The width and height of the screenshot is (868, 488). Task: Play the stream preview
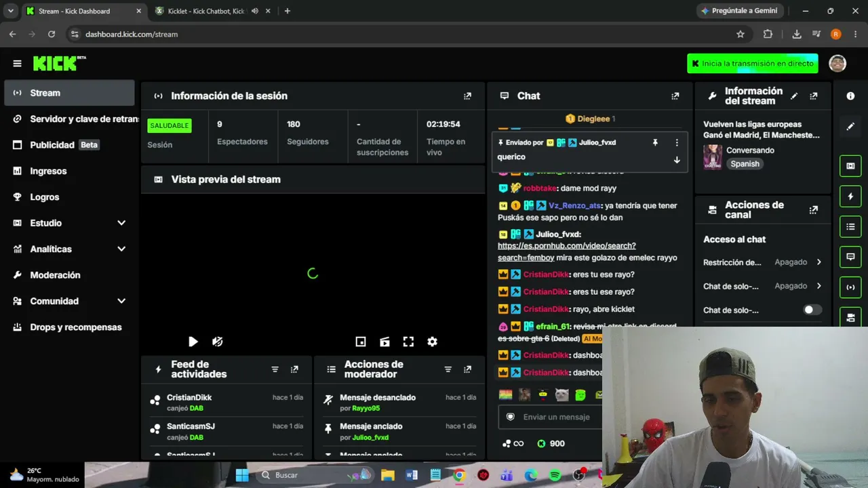[193, 342]
